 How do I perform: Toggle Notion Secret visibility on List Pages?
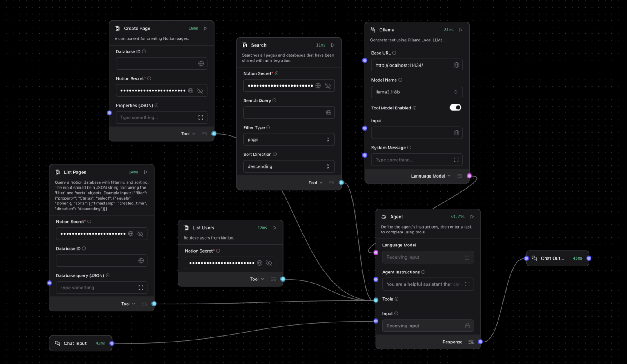click(x=140, y=233)
